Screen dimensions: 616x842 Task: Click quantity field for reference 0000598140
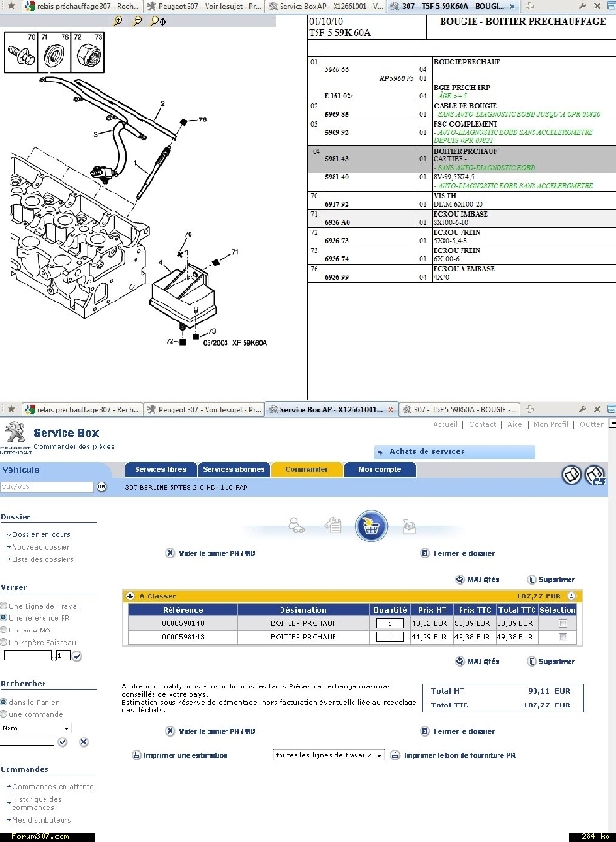click(390, 623)
